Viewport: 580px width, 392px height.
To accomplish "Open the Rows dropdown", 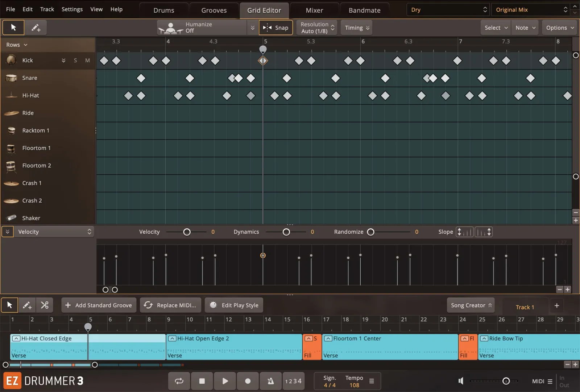I will coord(17,45).
